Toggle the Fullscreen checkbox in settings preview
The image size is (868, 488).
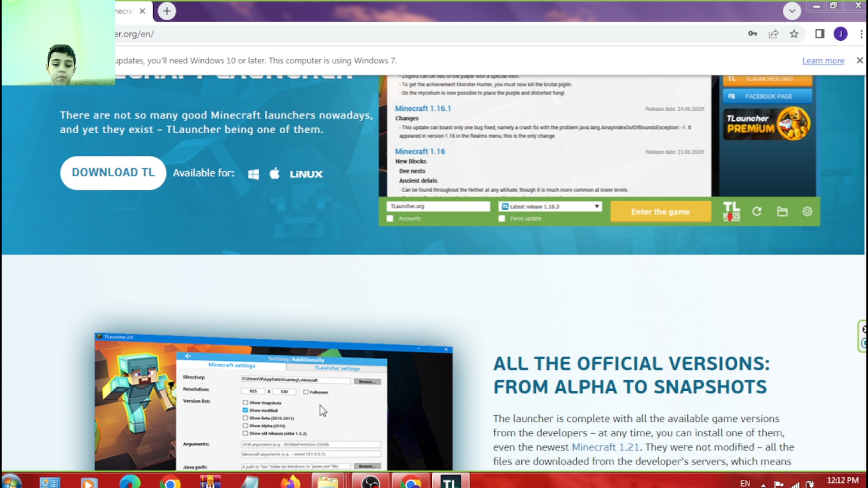coord(306,392)
